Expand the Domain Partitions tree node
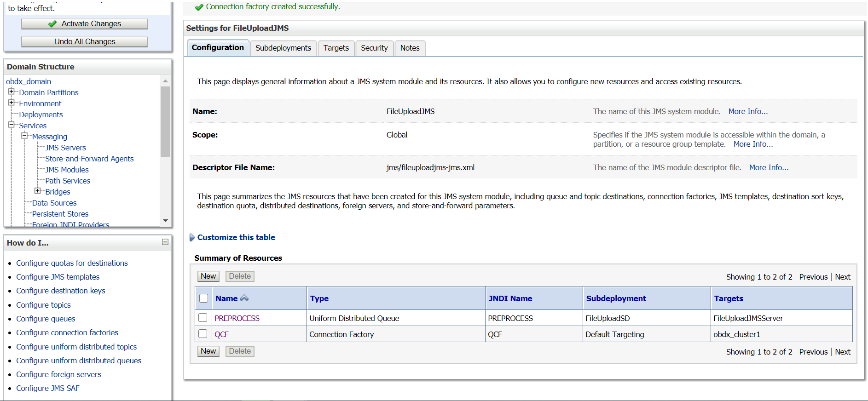 coord(12,92)
